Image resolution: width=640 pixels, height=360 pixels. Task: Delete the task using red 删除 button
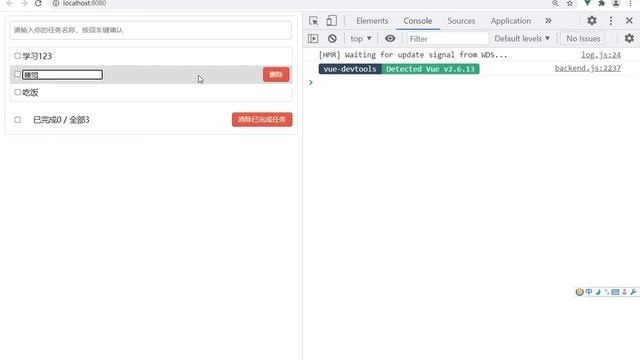pyautogui.click(x=276, y=74)
